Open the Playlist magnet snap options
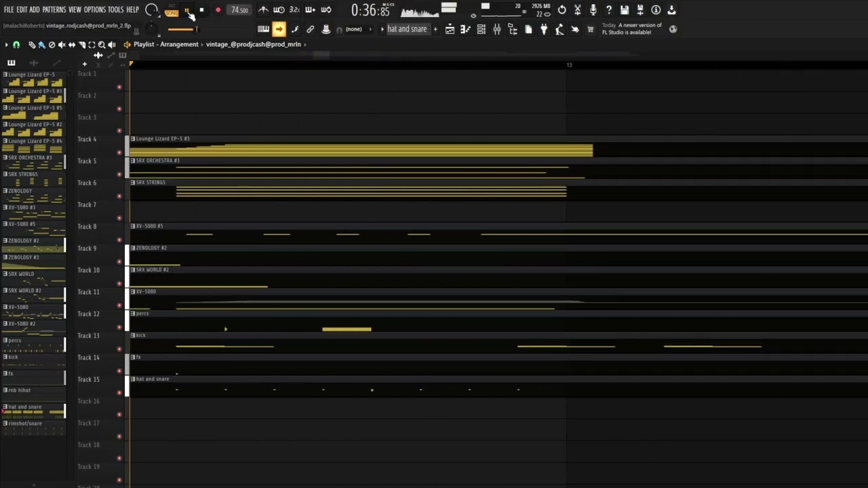 tap(16, 45)
